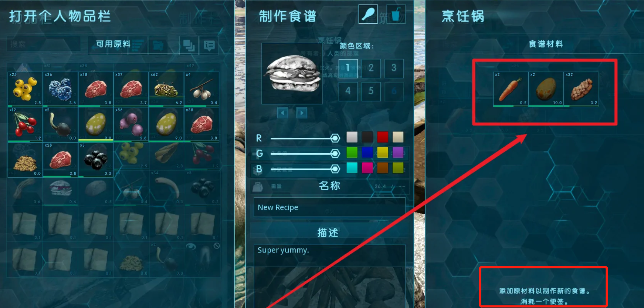Click the stack/transfer items icon in inventory
Screen dimensions: 644x308
[x=189, y=46]
